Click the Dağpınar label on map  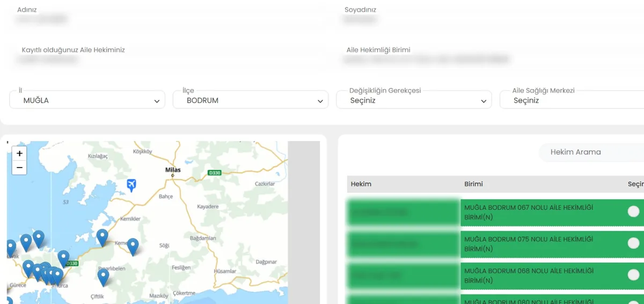pos(266,262)
